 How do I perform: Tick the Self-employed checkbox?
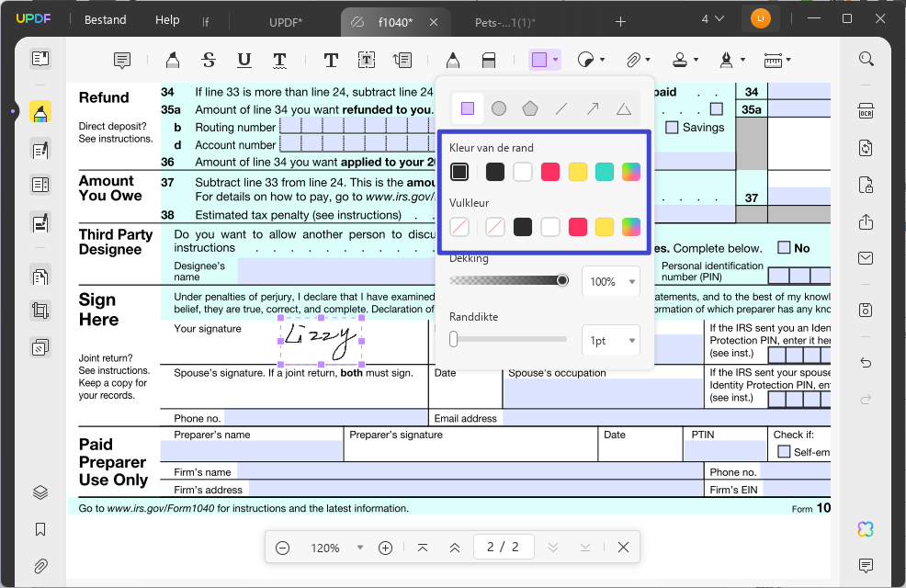(784, 452)
